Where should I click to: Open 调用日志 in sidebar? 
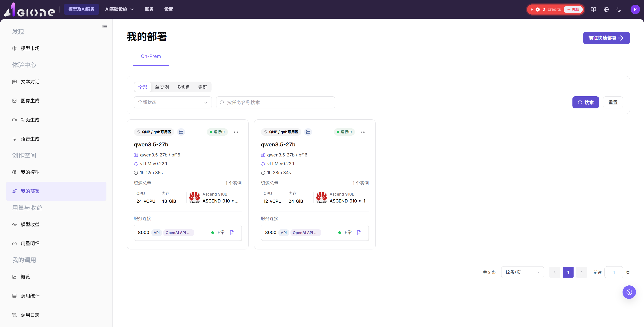(x=56, y=315)
